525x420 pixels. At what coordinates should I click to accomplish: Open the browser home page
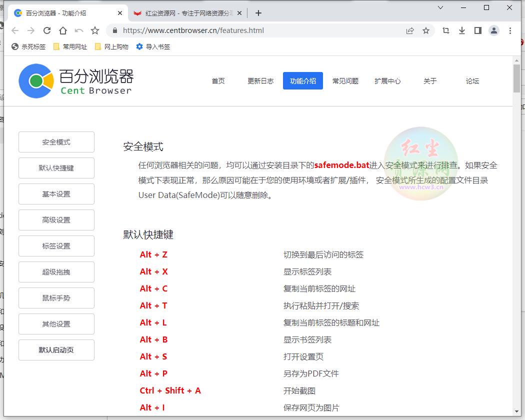point(63,30)
